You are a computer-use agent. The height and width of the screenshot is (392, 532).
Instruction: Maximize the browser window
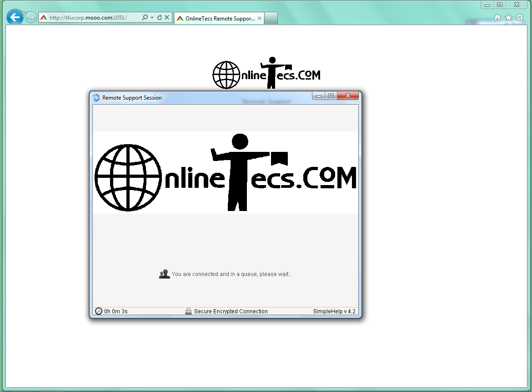500,5
